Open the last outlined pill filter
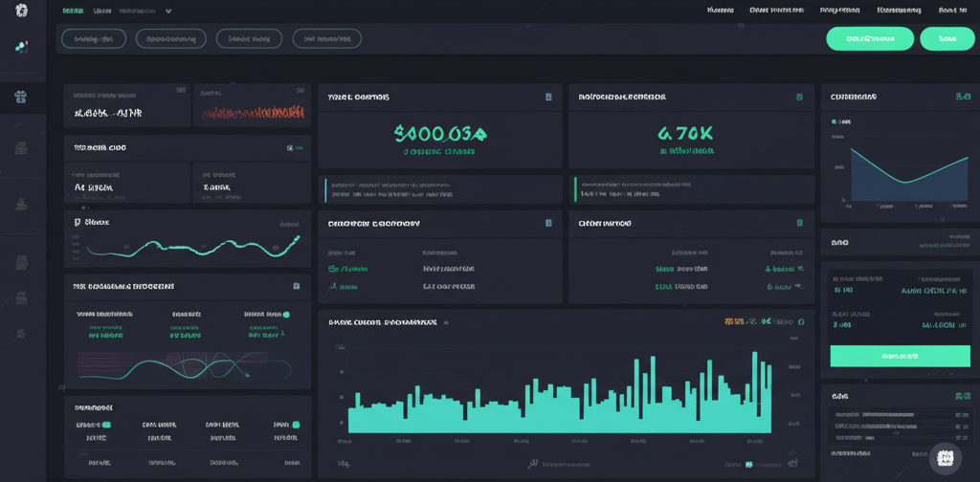Viewport: 980px width, 482px height. [326, 38]
